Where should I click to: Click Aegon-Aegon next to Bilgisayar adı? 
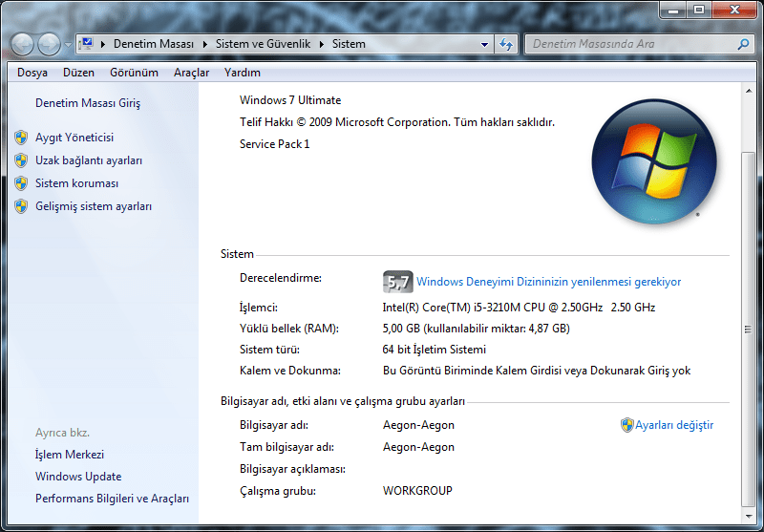[418, 425]
